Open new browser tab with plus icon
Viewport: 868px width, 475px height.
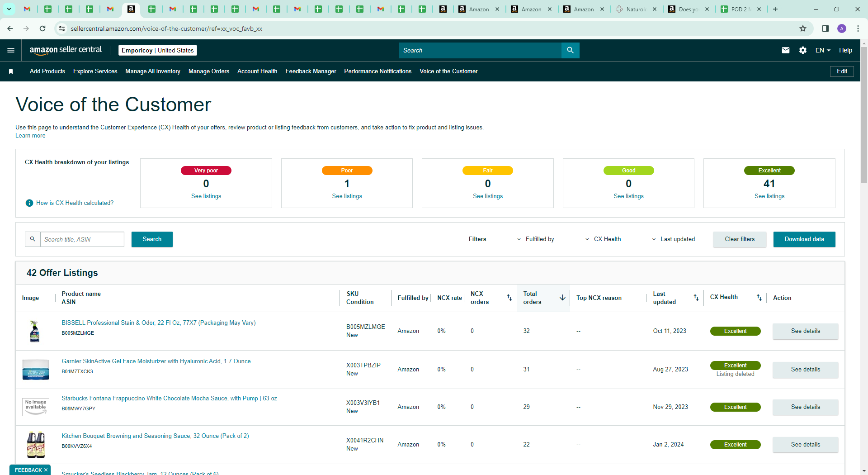point(775,9)
